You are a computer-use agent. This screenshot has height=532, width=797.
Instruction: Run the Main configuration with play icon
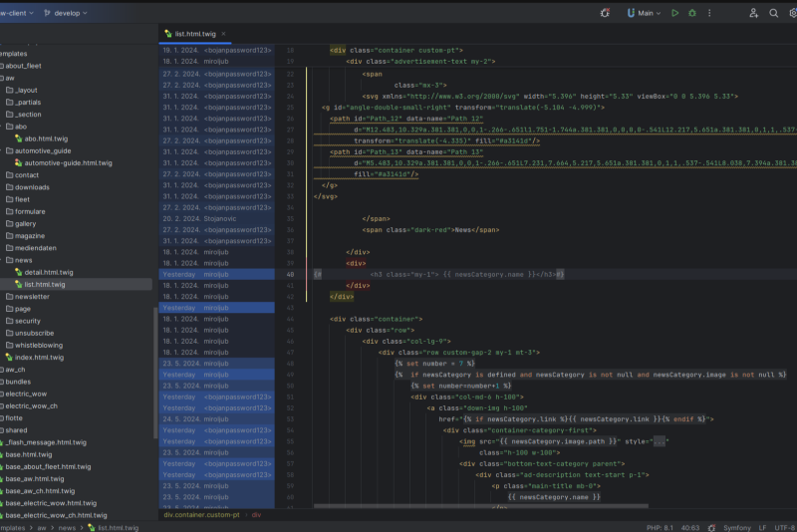(x=674, y=13)
